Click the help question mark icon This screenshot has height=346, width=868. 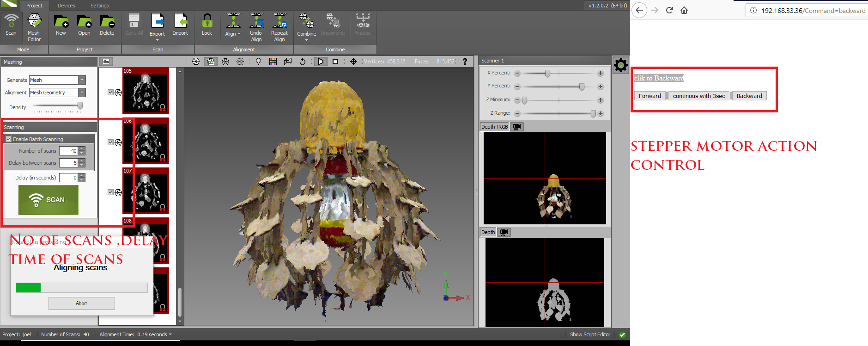465,62
